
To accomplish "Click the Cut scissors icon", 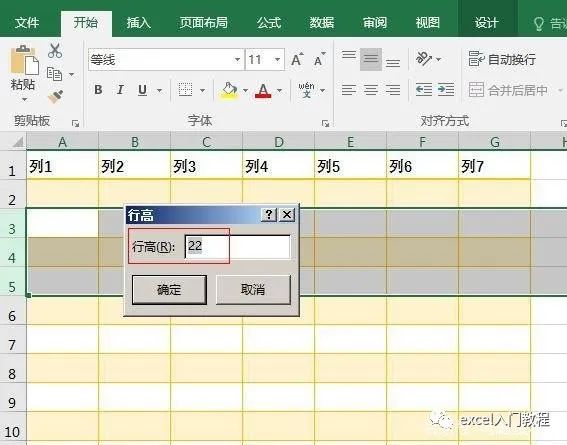I will click(55, 51).
